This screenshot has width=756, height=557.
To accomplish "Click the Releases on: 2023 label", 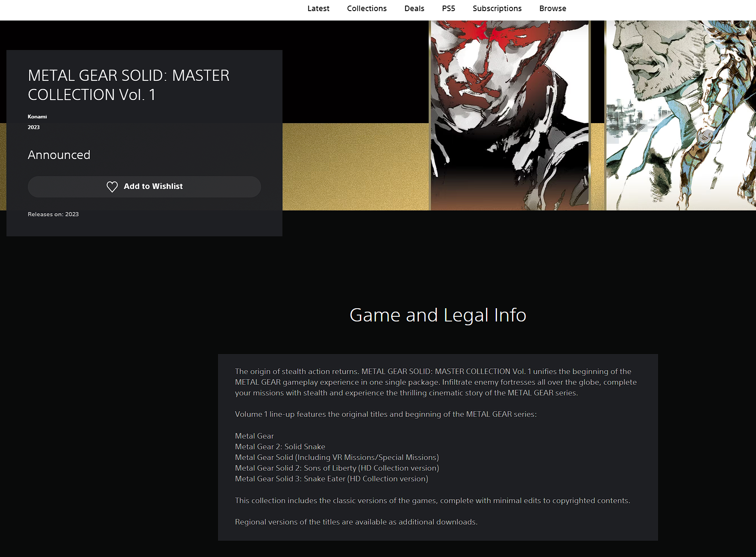I will pyautogui.click(x=53, y=215).
